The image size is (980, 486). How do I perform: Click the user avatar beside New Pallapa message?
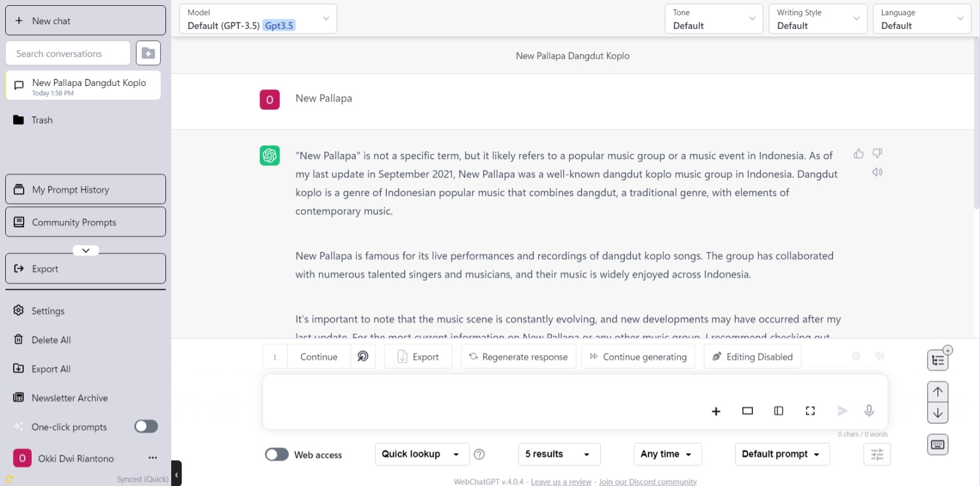coord(269,99)
